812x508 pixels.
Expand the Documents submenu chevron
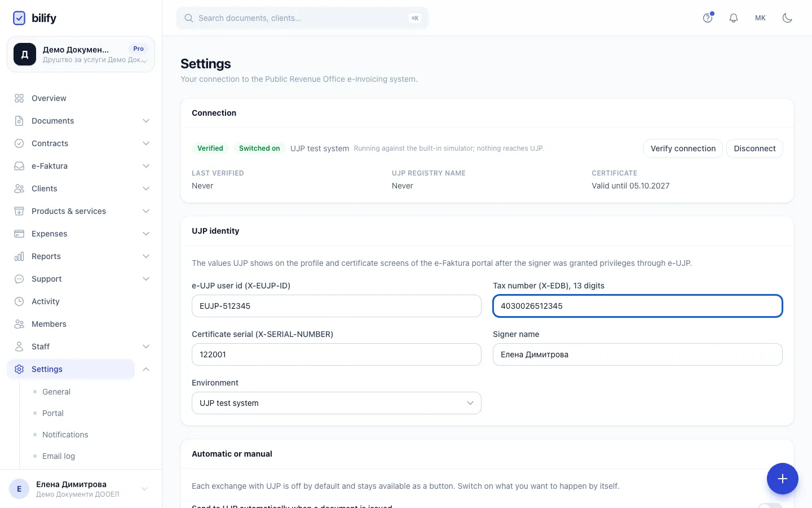click(x=146, y=121)
